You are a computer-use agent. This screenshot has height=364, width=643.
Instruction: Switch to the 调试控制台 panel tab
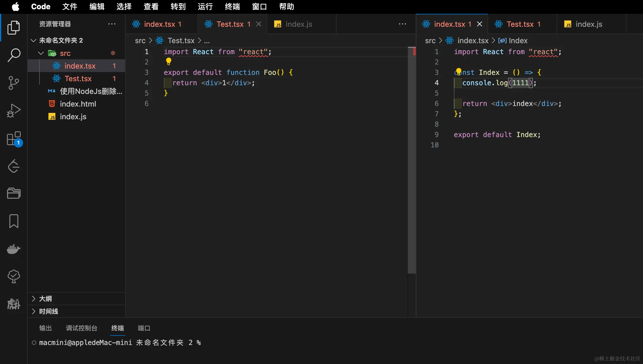82,328
